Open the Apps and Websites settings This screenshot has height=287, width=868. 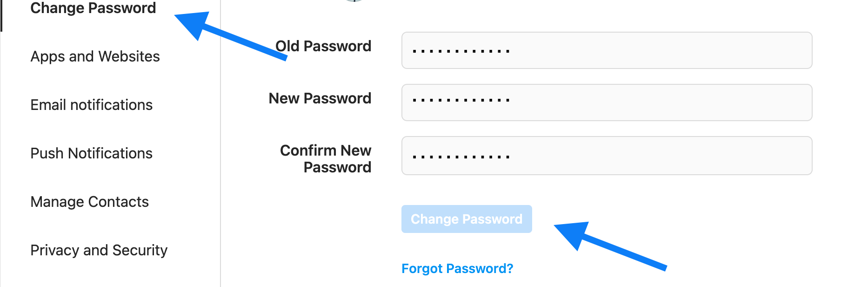pos(95,56)
